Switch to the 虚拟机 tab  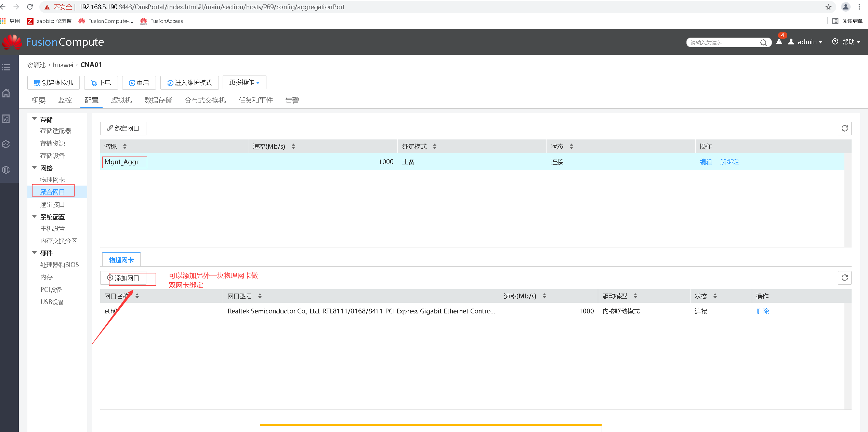(x=121, y=100)
